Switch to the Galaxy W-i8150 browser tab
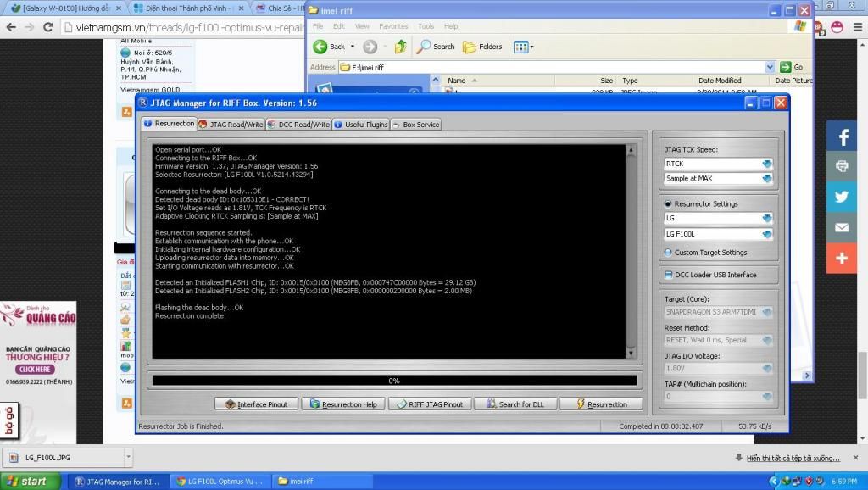Viewport: 868px width, 490px height. [x=65, y=8]
